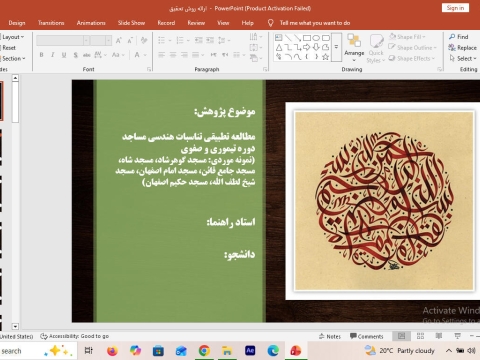
Task: Click the Bullets list icon
Action: [x=162, y=41]
